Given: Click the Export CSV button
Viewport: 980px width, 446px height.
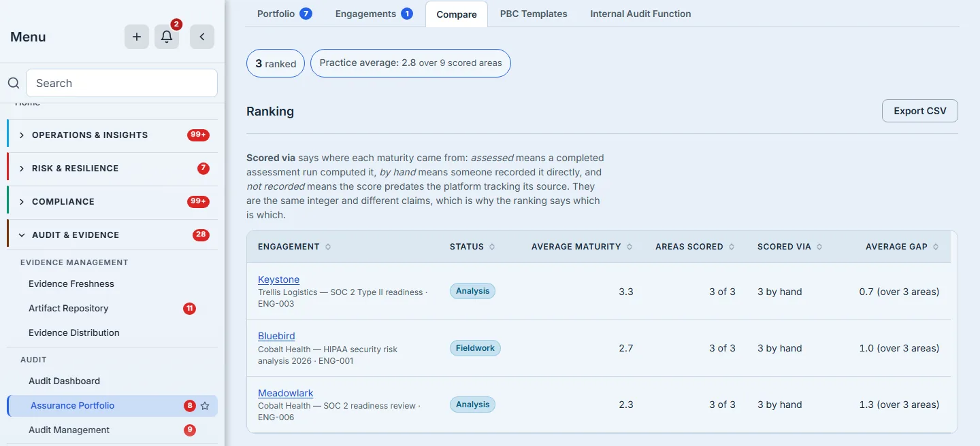Looking at the screenshot, I should [920, 111].
